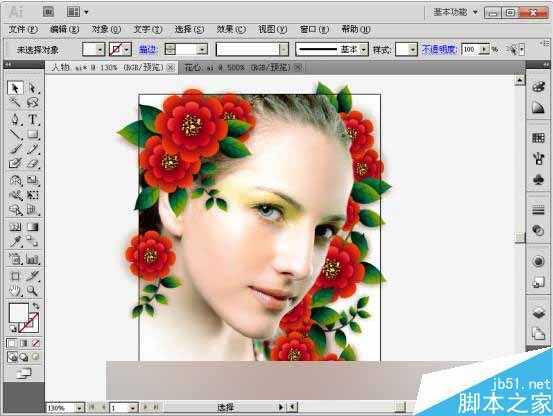Enable Draw Inside mode

point(35,357)
